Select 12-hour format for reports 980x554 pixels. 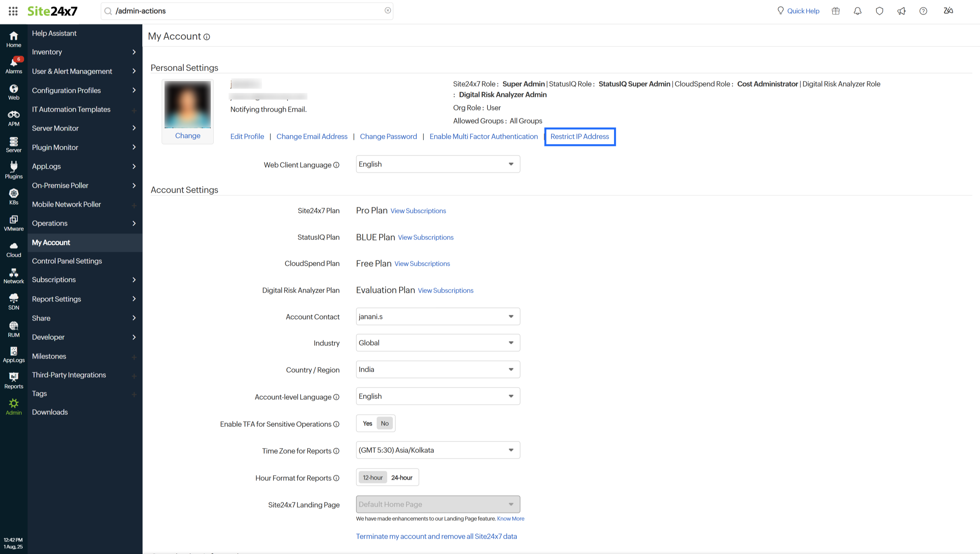pos(373,478)
